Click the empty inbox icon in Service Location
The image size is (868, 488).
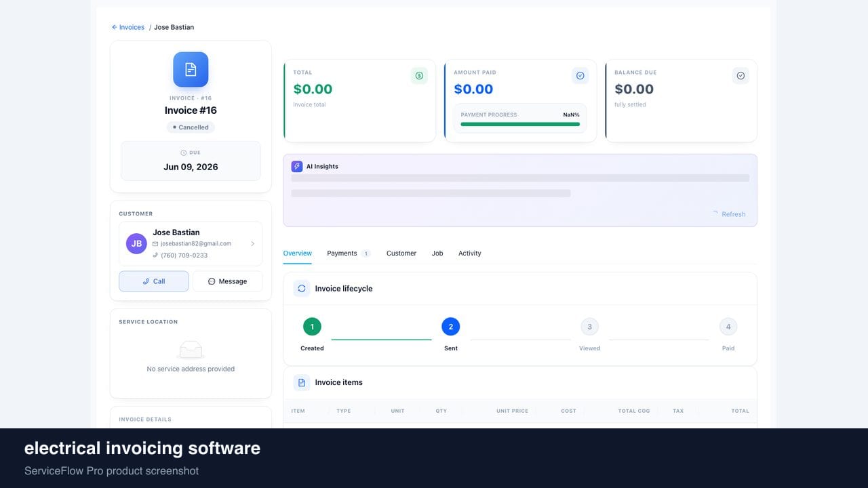(x=191, y=350)
